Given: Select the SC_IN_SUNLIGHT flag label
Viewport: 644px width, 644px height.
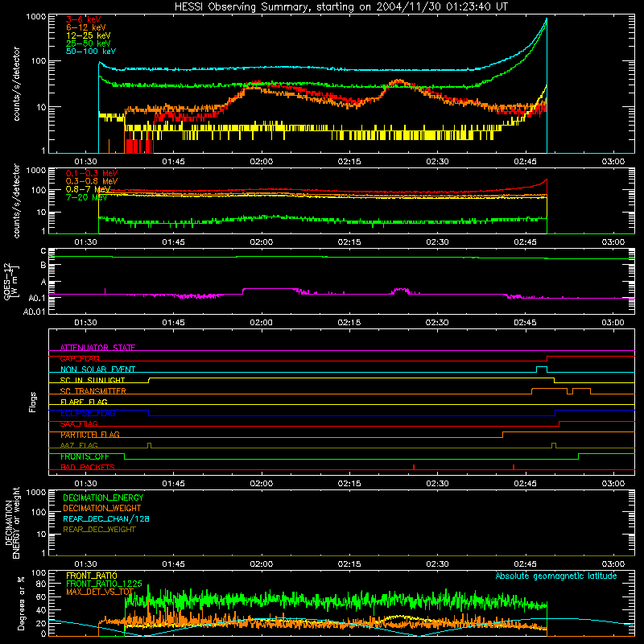Looking at the screenshot, I should point(93,380).
